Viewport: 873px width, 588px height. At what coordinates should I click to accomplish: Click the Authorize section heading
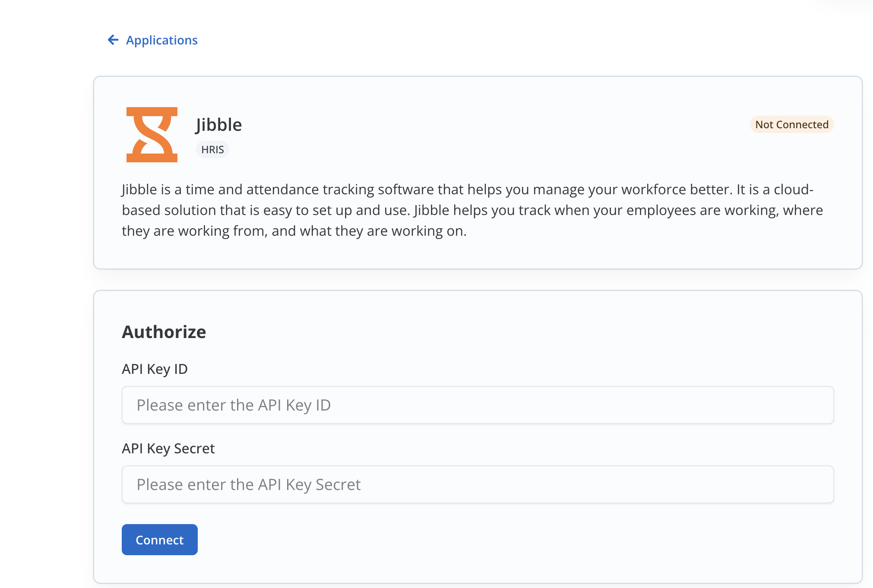click(x=164, y=332)
